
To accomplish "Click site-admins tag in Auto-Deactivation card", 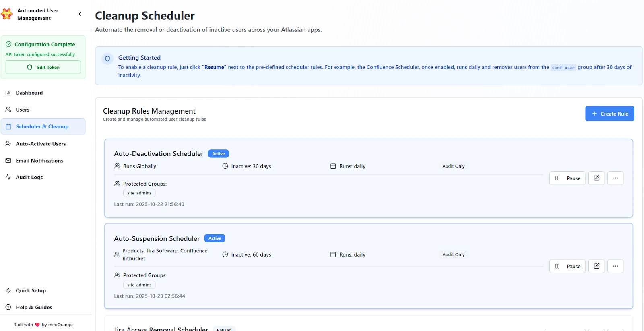I will [139, 193].
